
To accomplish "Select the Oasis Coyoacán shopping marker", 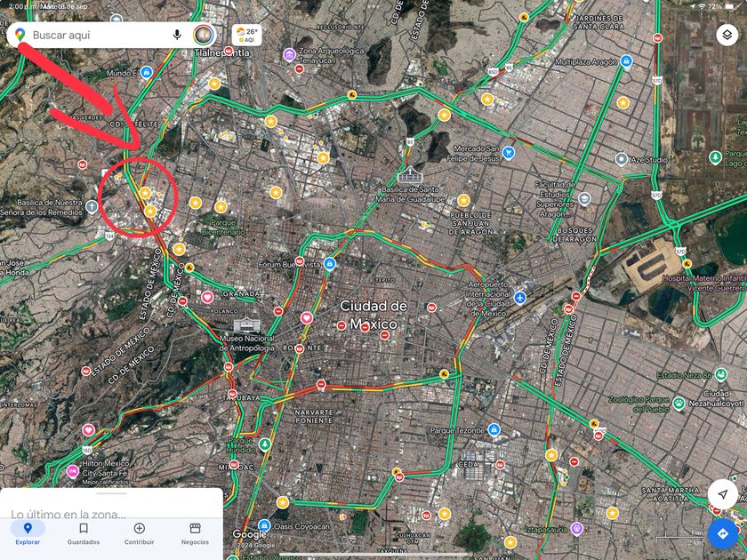I will (x=264, y=525).
